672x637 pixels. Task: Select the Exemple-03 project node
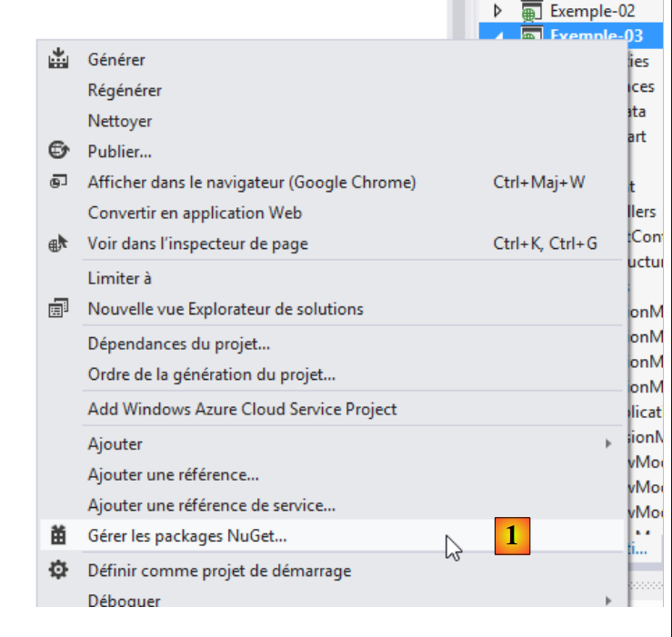[x=596, y=35]
